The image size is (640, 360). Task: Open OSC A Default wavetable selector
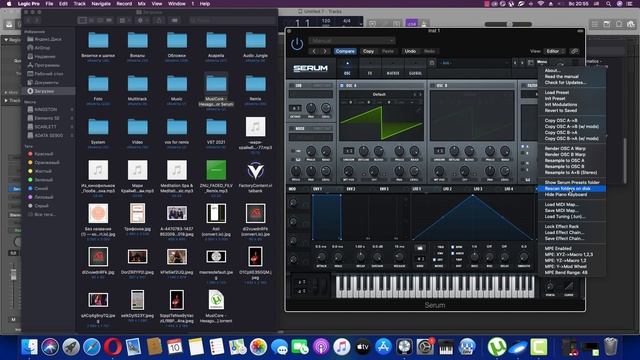click(379, 94)
